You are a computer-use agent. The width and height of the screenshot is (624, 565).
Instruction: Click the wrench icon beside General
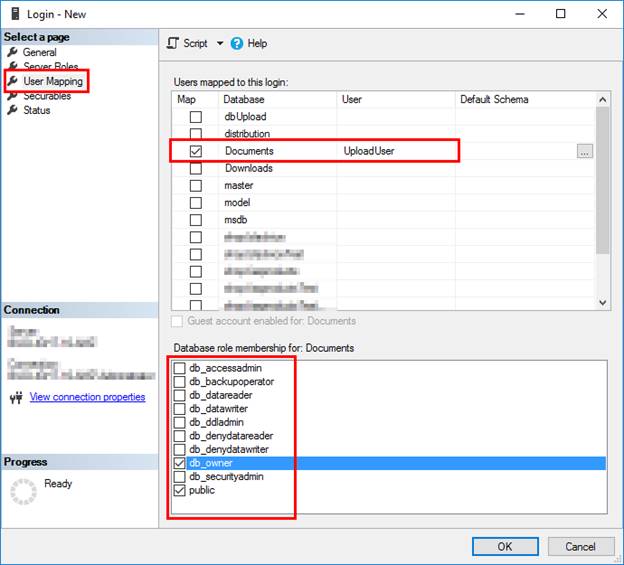[x=13, y=52]
